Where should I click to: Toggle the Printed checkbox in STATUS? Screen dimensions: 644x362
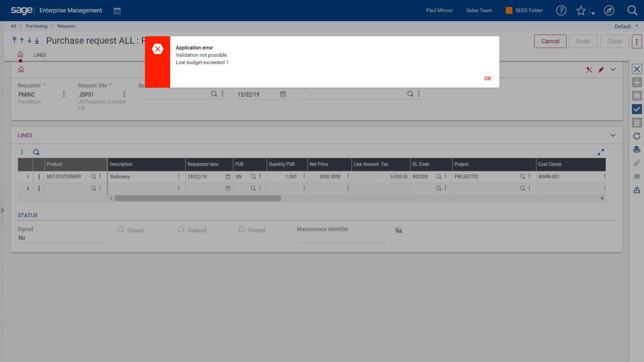[241, 229]
